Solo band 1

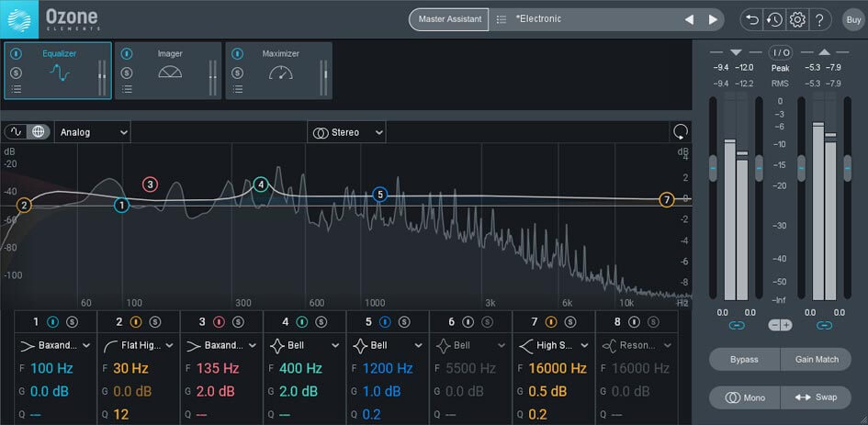(72, 321)
